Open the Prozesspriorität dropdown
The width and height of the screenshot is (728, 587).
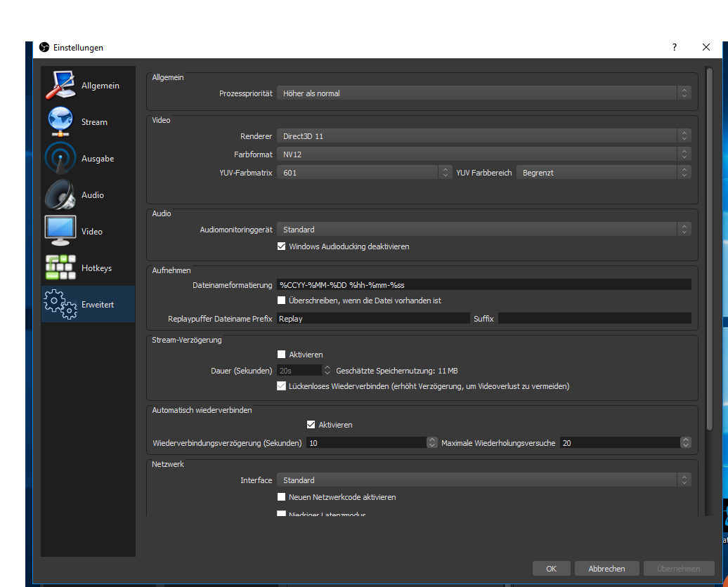pyautogui.click(x=483, y=93)
